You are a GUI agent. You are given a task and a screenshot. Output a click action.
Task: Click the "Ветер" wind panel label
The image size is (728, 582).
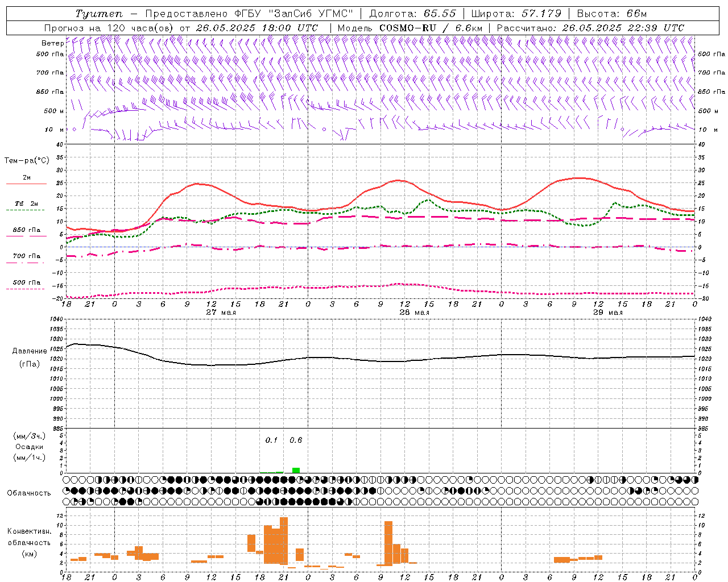(52, 43)
